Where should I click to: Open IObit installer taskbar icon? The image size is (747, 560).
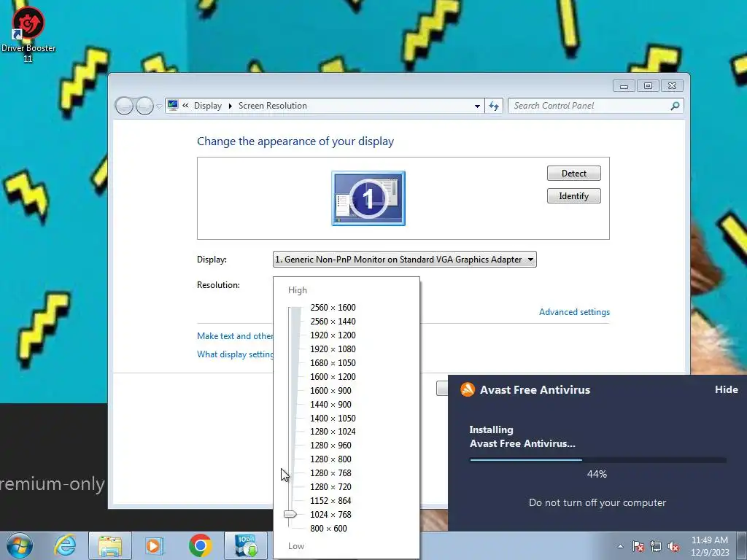coord(246,545)
